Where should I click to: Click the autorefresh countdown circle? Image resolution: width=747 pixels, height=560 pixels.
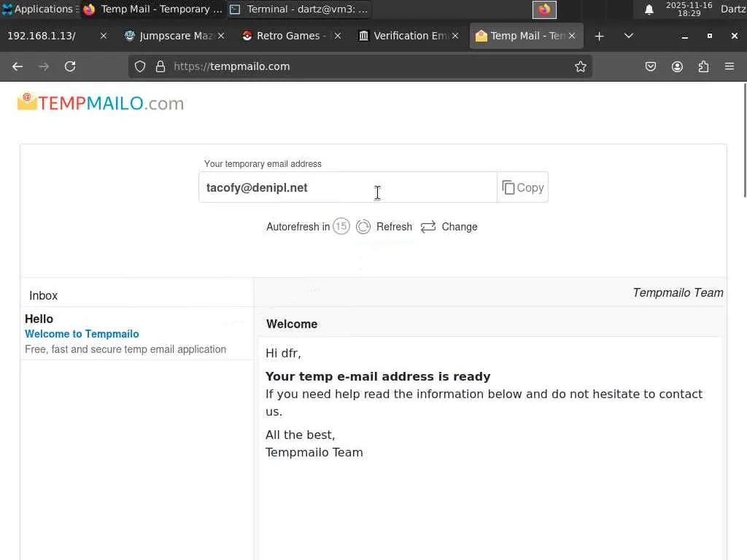click(x=341, y=226)
